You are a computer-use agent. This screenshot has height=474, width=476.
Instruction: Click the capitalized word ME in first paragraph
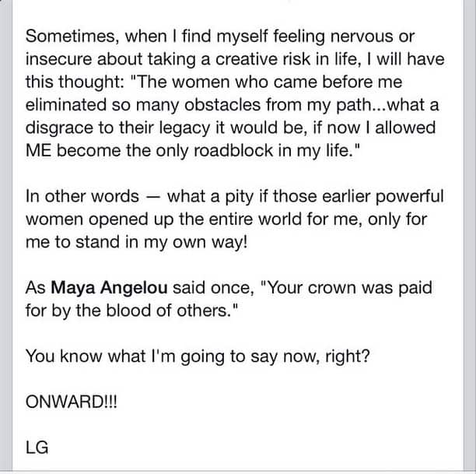coord(39,150)
